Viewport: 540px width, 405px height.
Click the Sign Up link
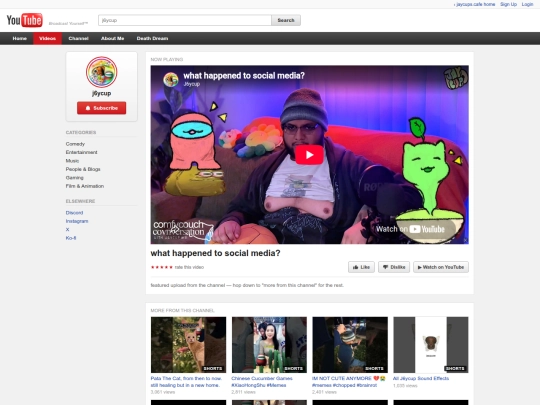click(x=508, y=4)
